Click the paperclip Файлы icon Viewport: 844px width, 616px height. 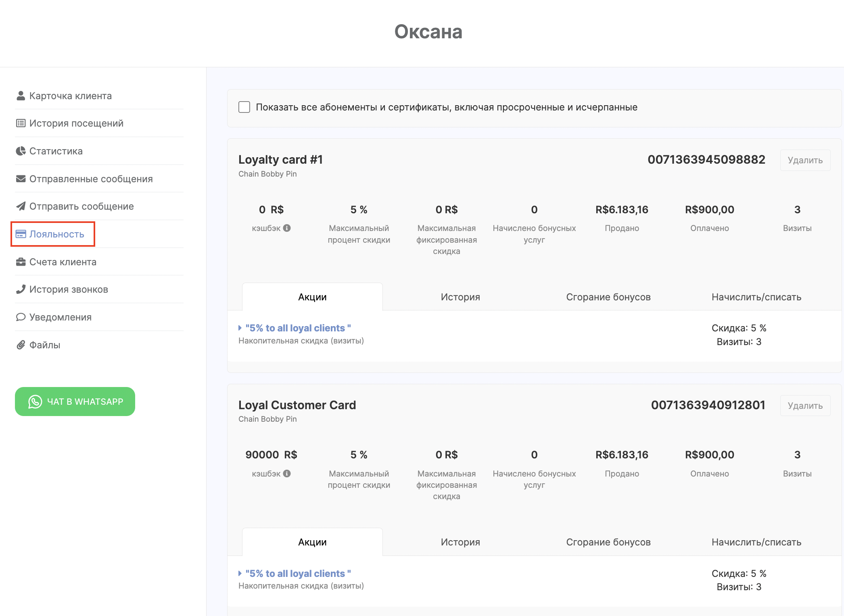click(21, 345)
